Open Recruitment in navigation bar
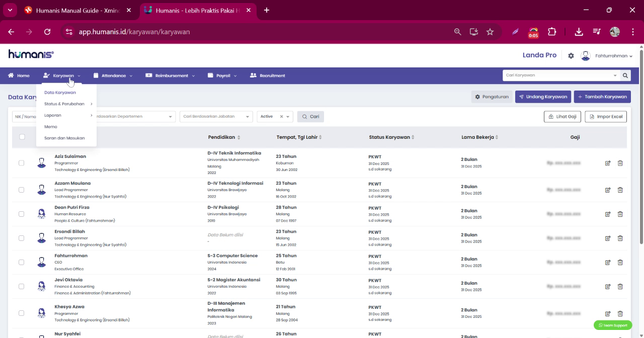Viewport: 644px width, 338px height. [268, 75]
